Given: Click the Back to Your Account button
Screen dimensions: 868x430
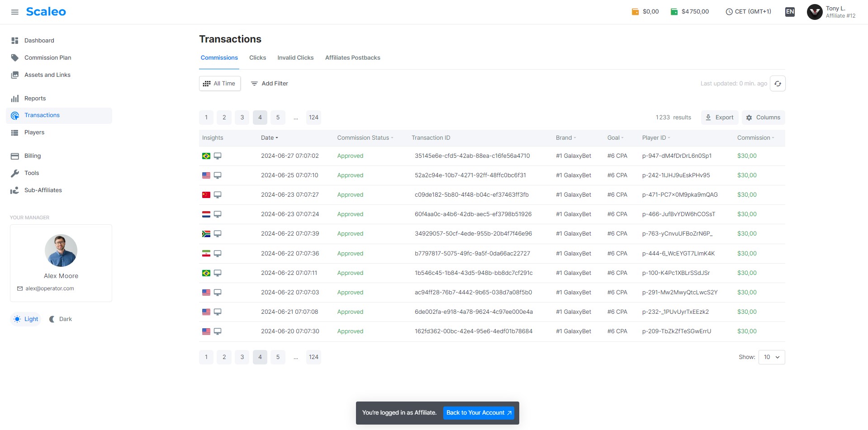Looking at the screenshot, I should click(478, 412).
